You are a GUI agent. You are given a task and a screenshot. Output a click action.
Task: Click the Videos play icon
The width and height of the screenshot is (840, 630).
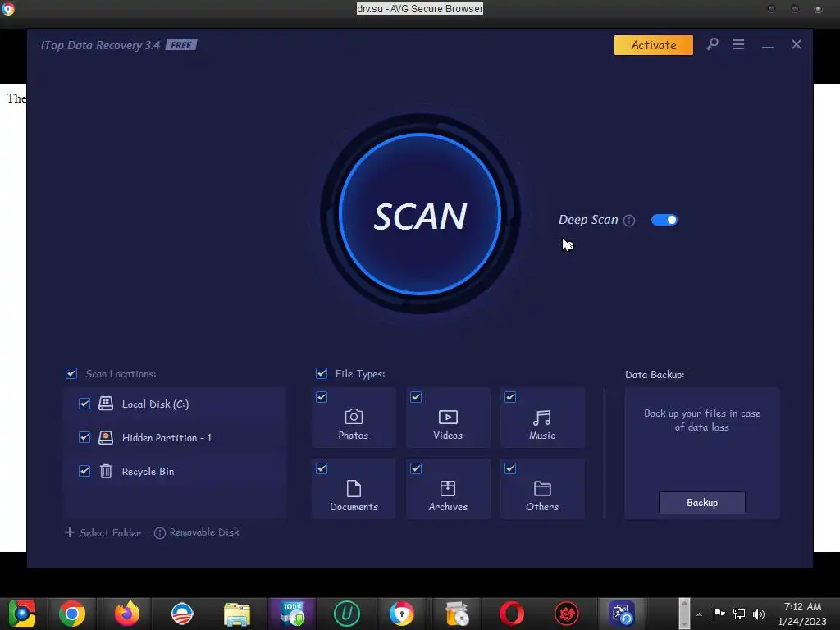[x=448, y=417]
